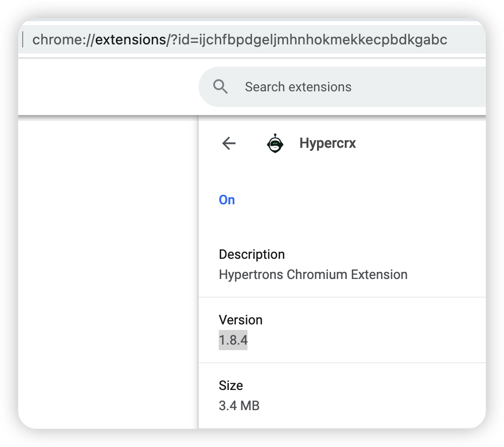Click the back arrow to return to extensions list
This screenshot has width=504, height=447.
tap(229, 143)
